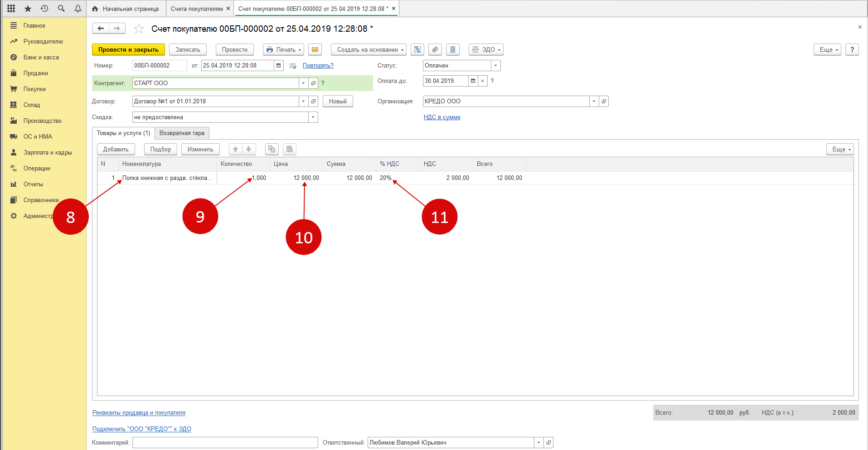
Task: Show help for Контрагент question mark
Action: click(x=323, y=83)
